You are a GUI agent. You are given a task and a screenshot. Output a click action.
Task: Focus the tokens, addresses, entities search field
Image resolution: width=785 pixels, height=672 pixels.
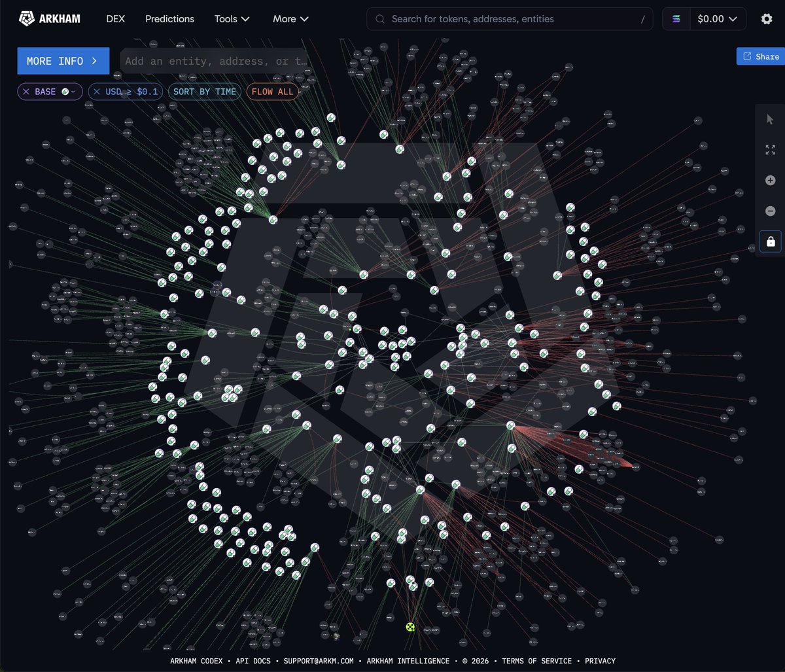tap(510, 19)
